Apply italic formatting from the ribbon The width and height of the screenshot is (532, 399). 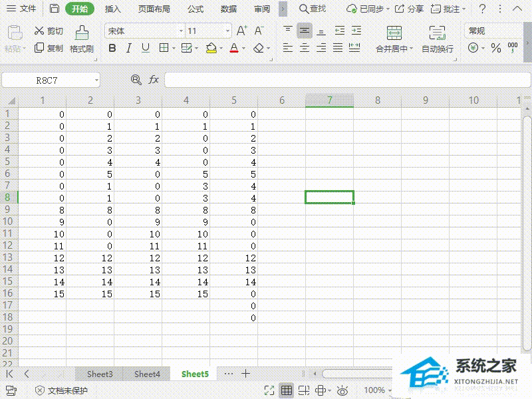[129, 48]
